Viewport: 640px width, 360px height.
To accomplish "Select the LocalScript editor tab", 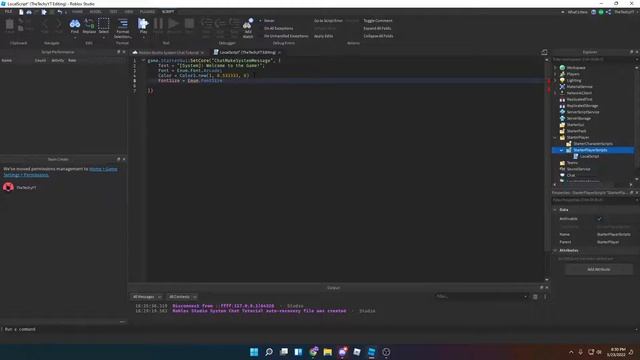I will pos(247,52).
